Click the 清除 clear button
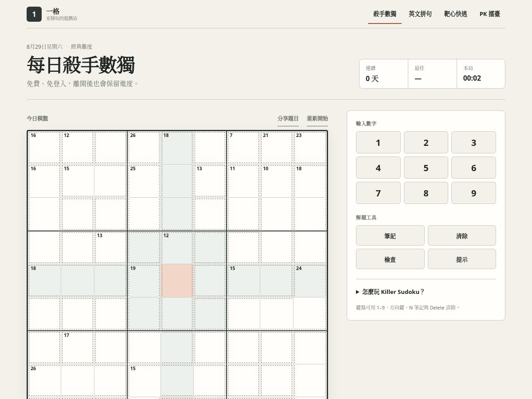 [462, 235]
